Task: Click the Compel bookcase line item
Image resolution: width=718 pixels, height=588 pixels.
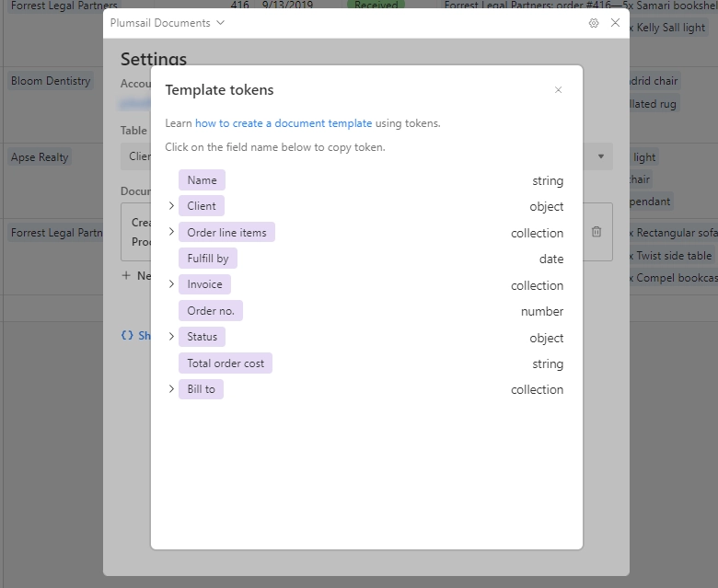Action: click(x=673, y=278)
